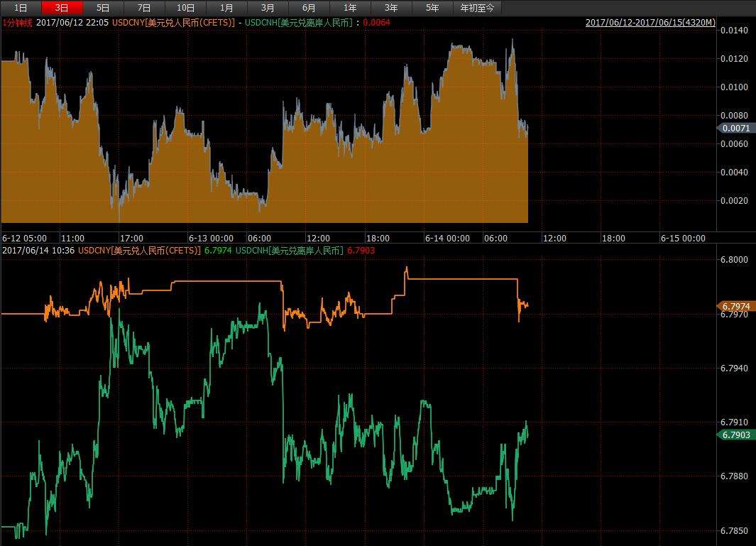The width and height of the screenshot is (756, 546).
Task: Select the 5年 time range
Action: pos(432,8)
